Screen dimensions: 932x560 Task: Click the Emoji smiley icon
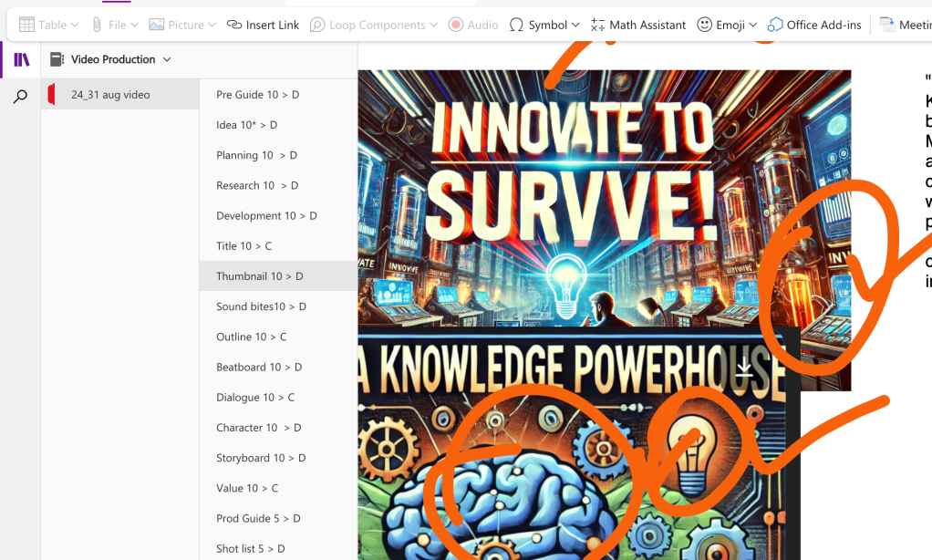click(x=704, y=25)
